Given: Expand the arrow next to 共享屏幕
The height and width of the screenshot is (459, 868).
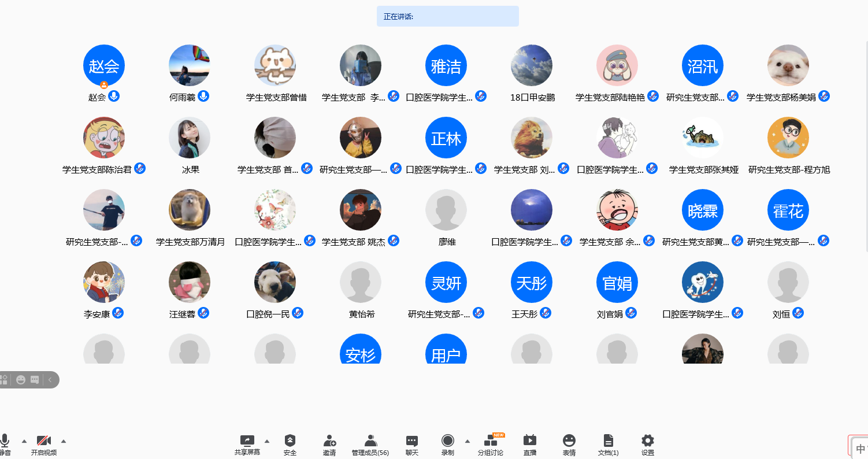Looking at the screenshot, I should click(267, 441).
